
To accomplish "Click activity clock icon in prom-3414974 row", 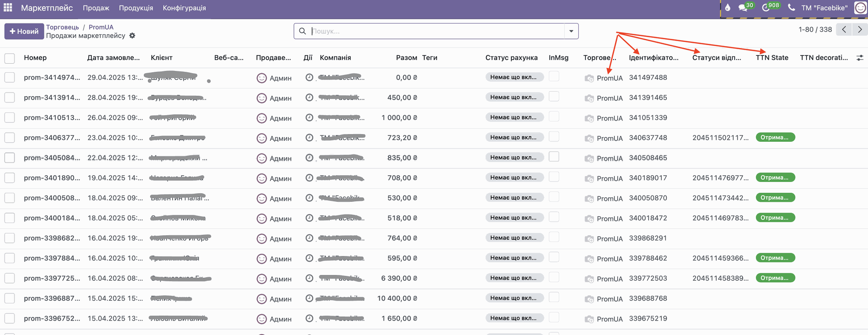I will click(309, 78).
